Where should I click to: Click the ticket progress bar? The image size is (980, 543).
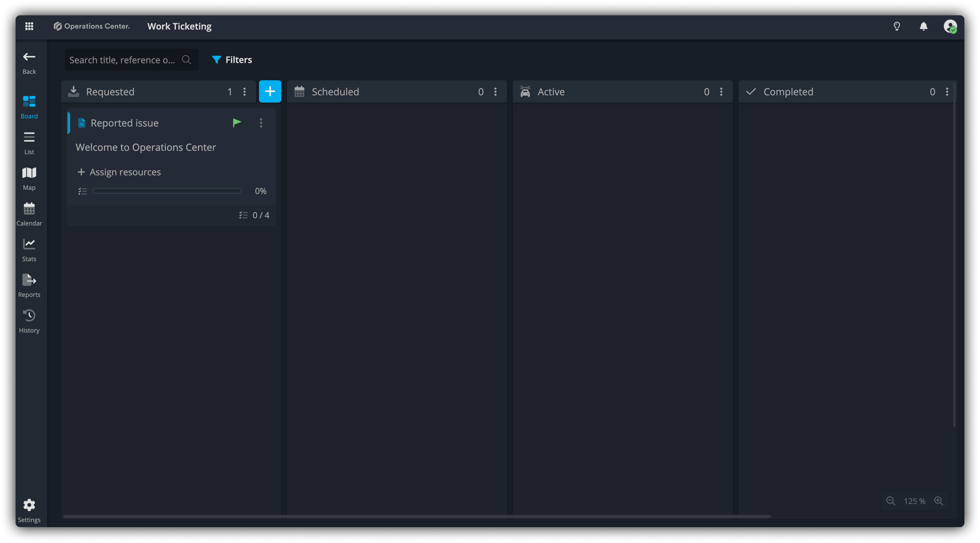pyautogui.click(x=167, y=191)
